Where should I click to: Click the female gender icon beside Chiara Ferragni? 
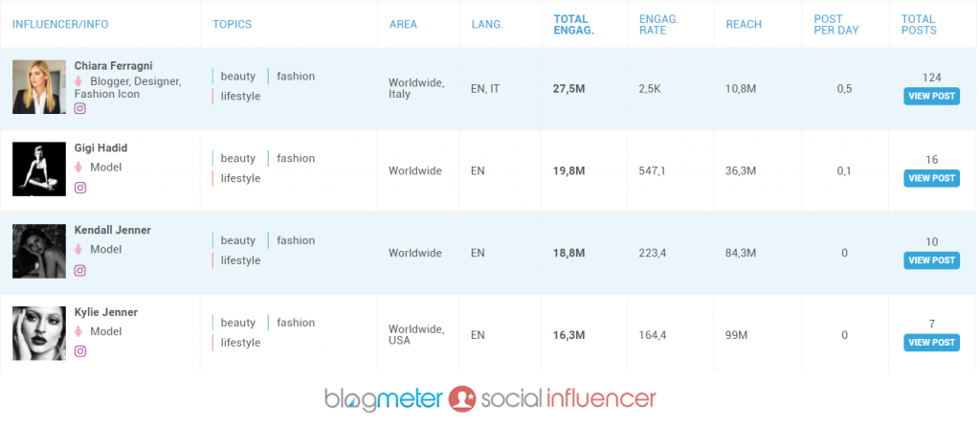[80, 81]
